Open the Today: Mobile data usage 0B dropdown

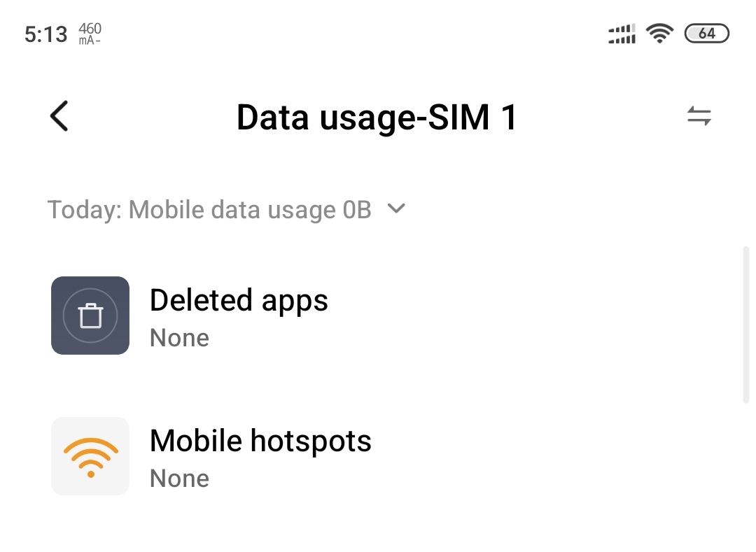(226, 209)
